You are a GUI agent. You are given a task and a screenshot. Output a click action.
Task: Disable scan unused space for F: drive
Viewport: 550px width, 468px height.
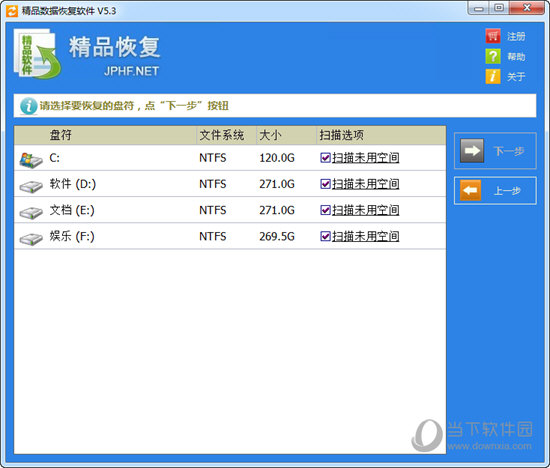325,236
